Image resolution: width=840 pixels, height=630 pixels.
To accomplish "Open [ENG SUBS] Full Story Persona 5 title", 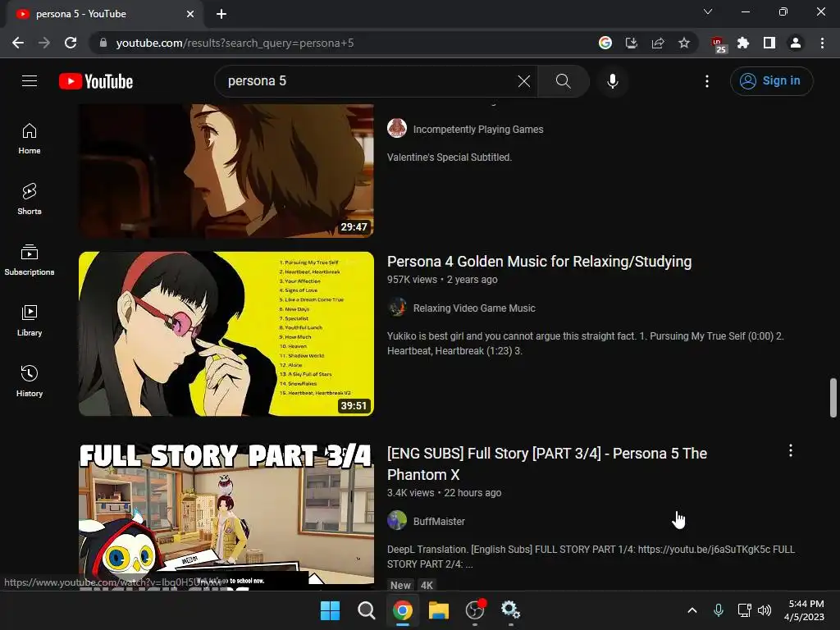I will point(547,464).
